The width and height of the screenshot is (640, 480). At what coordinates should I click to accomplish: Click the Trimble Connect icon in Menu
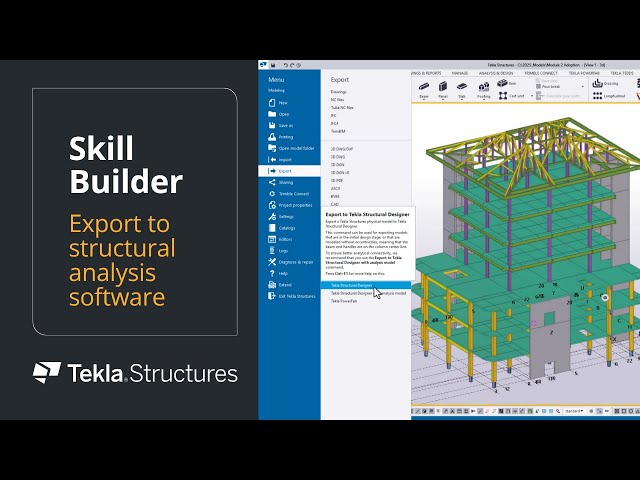coord(272,194)
